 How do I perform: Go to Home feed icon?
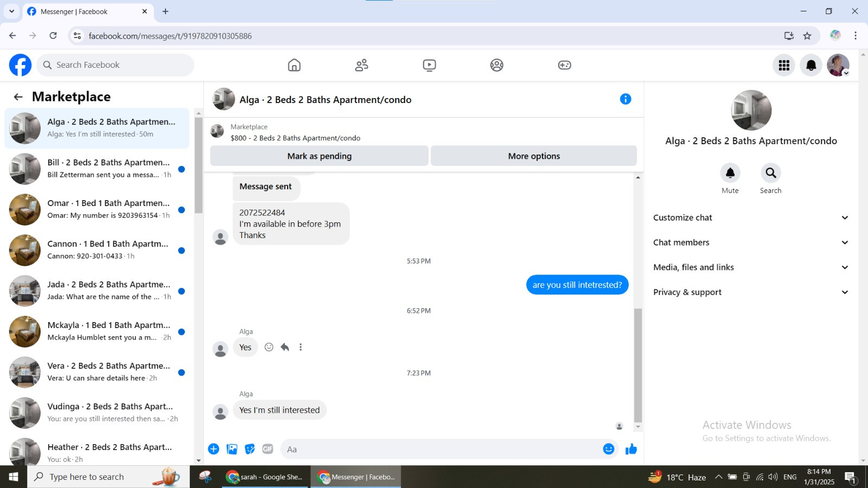click(294, 65)
